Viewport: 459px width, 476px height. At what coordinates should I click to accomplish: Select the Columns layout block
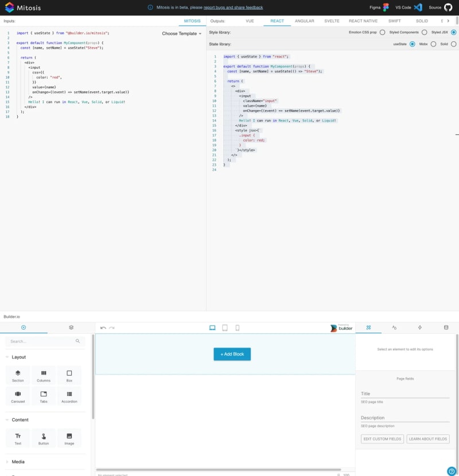(44, 376)
